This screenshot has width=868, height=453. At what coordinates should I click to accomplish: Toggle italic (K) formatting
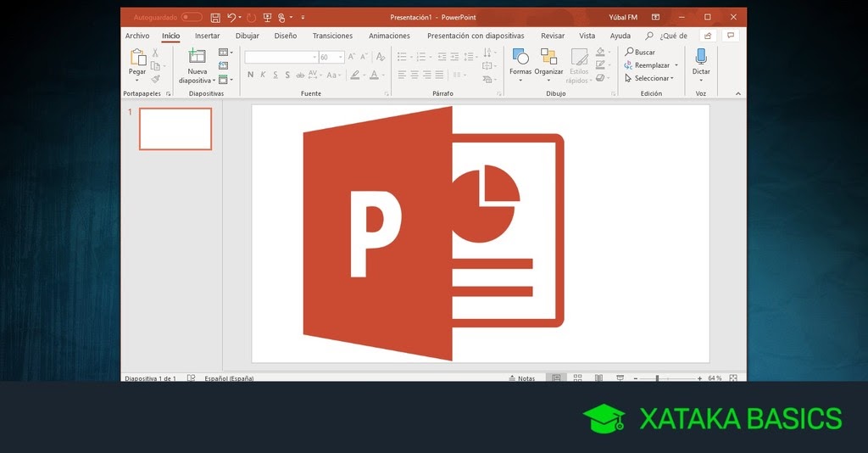[263, 75]
